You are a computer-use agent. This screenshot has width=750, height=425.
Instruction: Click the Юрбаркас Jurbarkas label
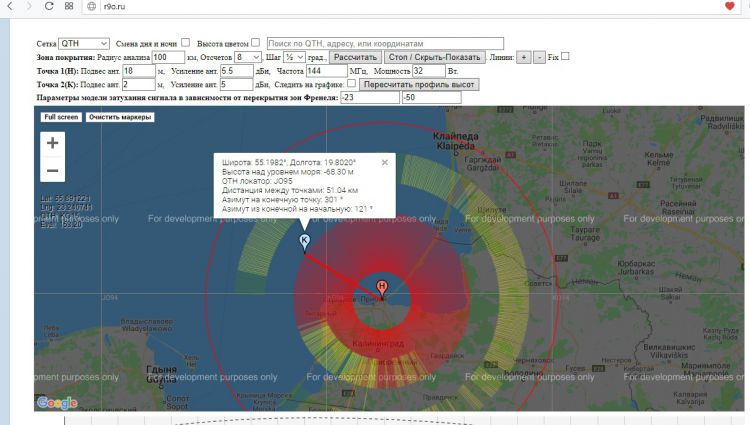pyautogui.click(x=636, y=268)
